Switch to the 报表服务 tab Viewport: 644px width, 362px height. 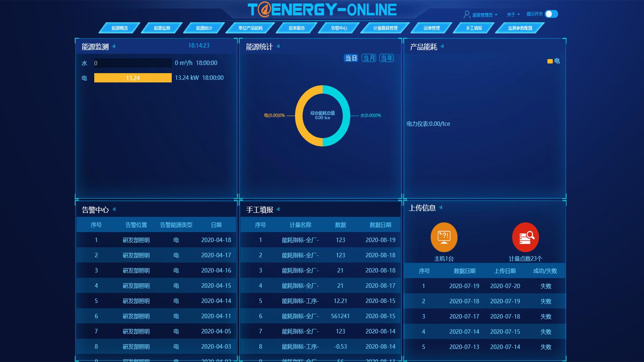pos(297,28)
